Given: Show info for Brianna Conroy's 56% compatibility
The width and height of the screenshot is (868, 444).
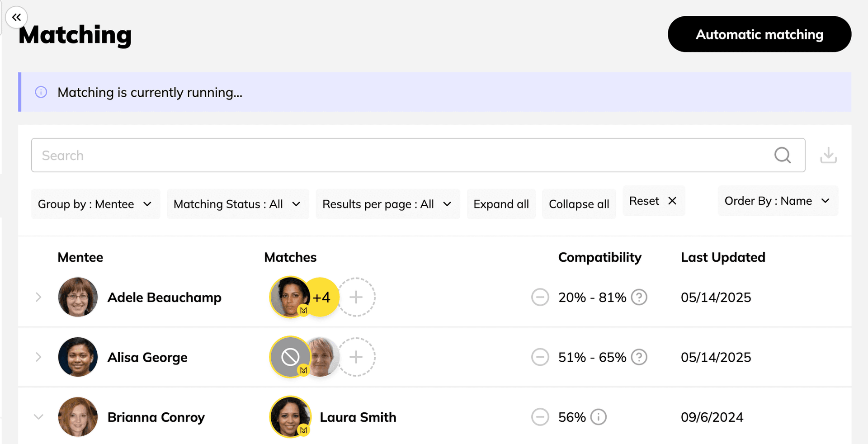Looking at the screenshot, I should coord(599,417).
